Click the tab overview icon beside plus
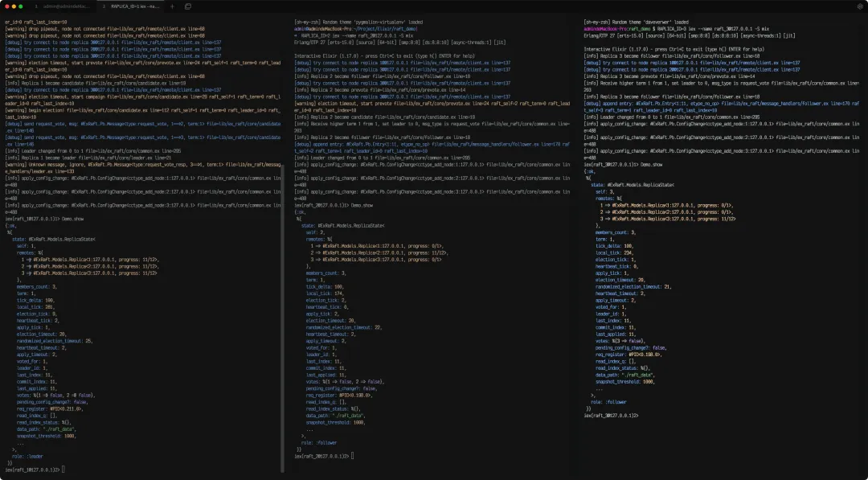 (x=187, y=6)
